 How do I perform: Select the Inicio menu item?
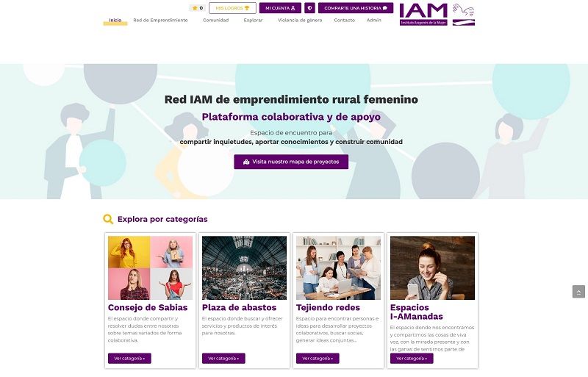(x=115, y=21)
